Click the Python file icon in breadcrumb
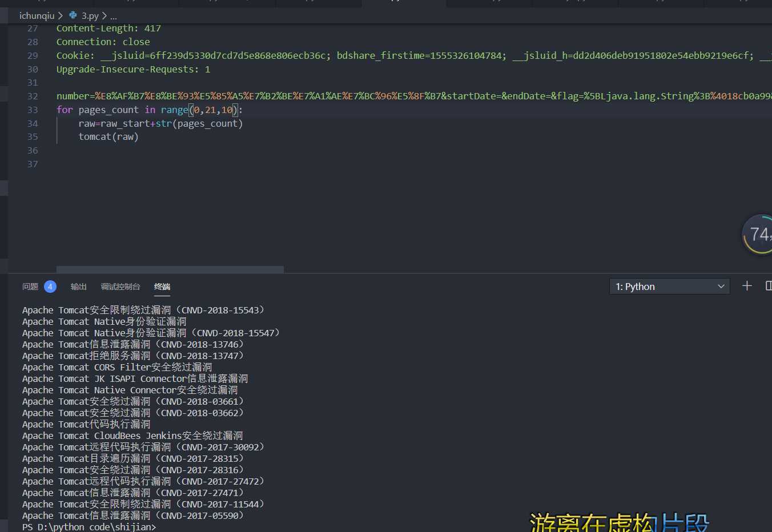The width and height of the screenshot is (772, 532). tap(73, 15)
